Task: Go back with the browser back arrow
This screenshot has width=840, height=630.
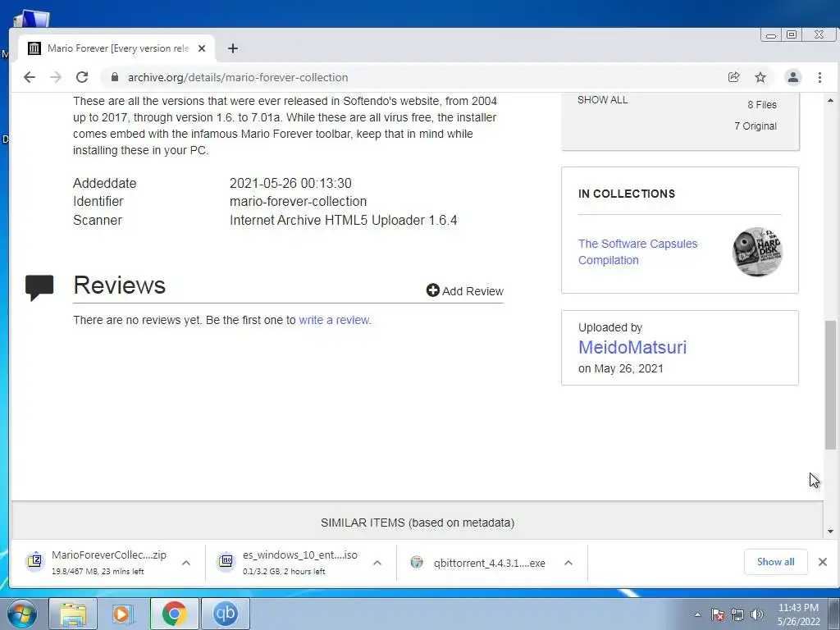Action: click(30, 77)
